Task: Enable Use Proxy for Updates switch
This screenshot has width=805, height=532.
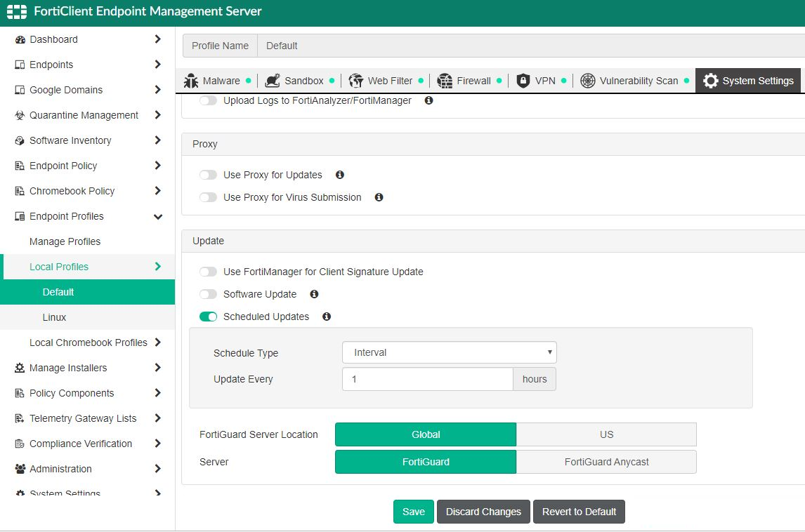Action: pyautogui.click(x=209, y=175)
